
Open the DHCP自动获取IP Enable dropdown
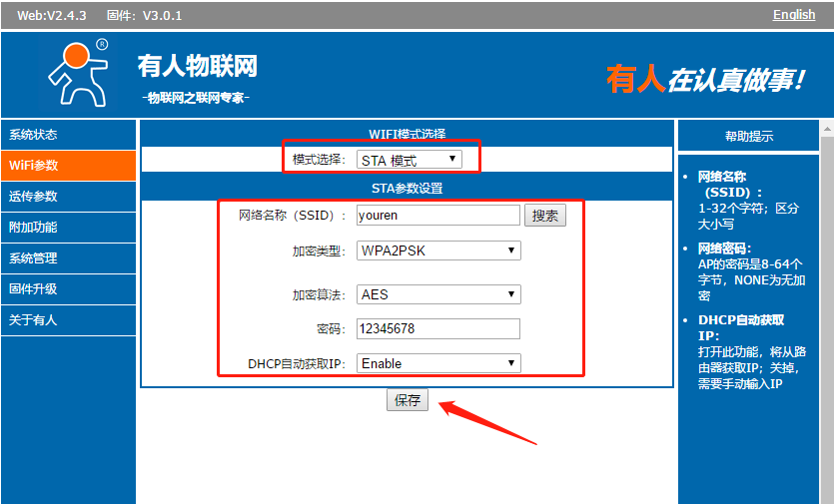point(438,364)
